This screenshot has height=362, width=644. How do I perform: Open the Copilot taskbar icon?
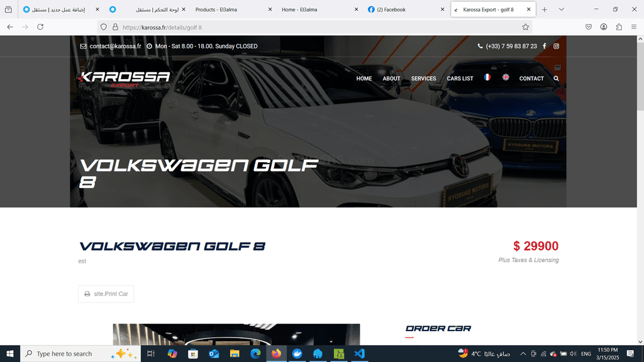pos(172,353)
